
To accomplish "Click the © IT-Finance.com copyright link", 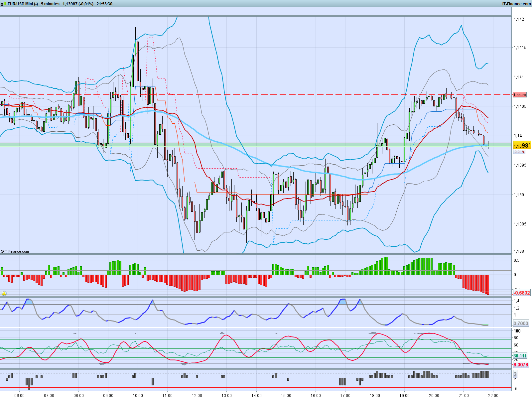I will pyautogui.click(x=16, y=251).
